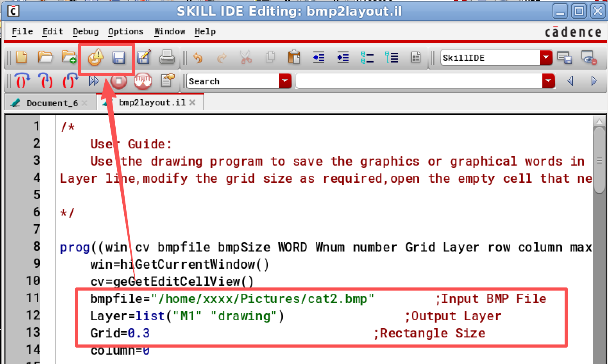Viewport: 608px width, 364px height.
Task: Click the "User Guide:" comment line
Action: 131,144
